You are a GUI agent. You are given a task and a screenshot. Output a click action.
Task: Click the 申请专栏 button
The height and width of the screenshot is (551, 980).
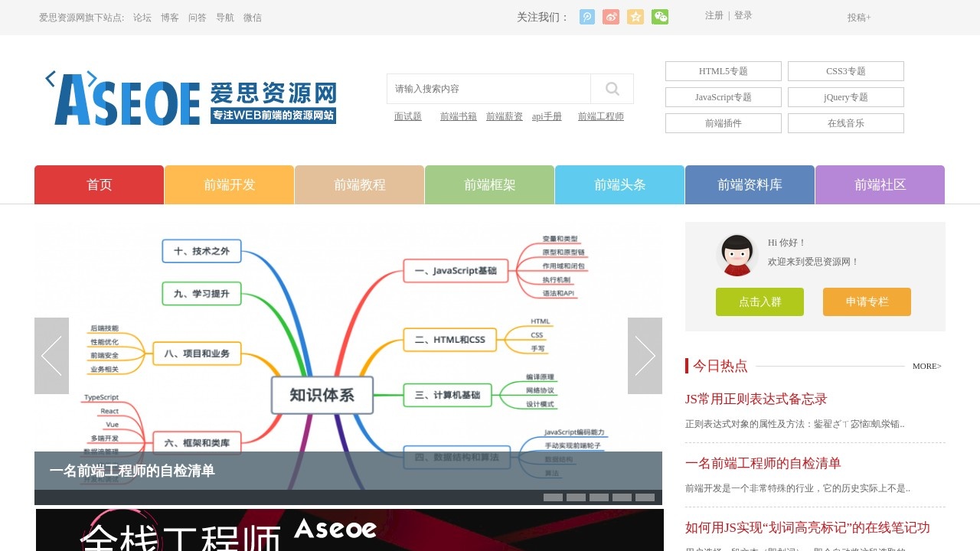pyautogui.click(x=867, y=302)
